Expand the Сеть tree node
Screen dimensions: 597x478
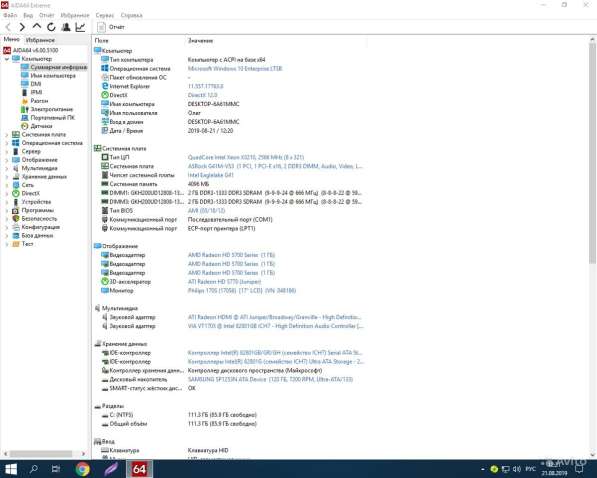(6, 185)
